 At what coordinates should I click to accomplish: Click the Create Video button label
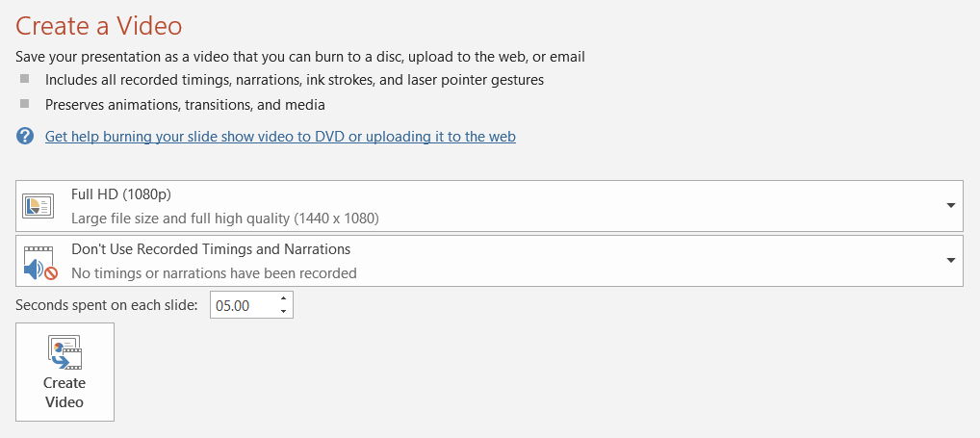click(64, 393)
